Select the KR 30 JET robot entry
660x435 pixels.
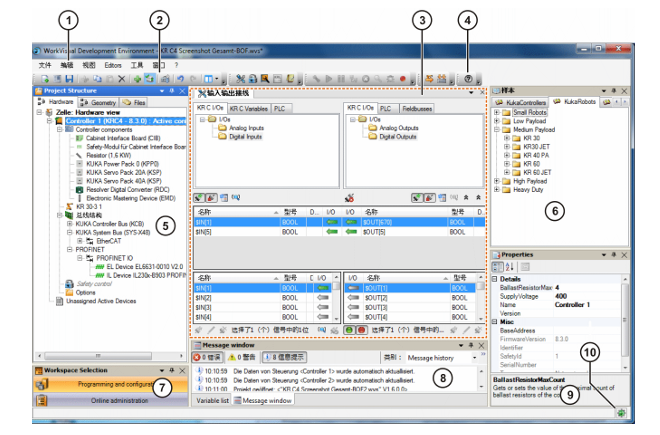tap(534, 146)
